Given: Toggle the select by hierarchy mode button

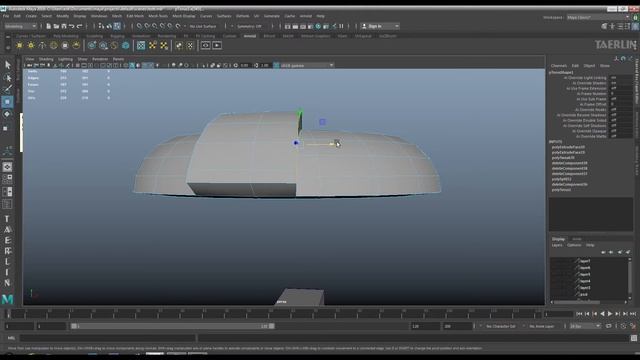Looking at the screenshot, I should [x=101, y=26].
